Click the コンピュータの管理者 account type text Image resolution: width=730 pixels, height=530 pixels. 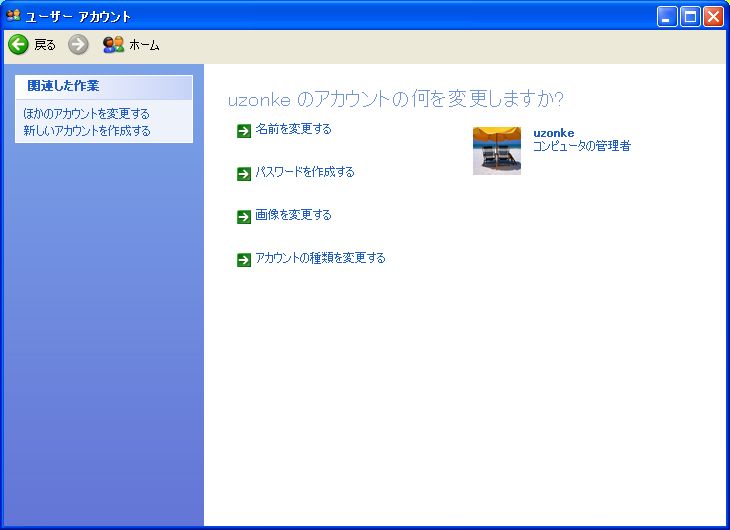click(582, 146)
